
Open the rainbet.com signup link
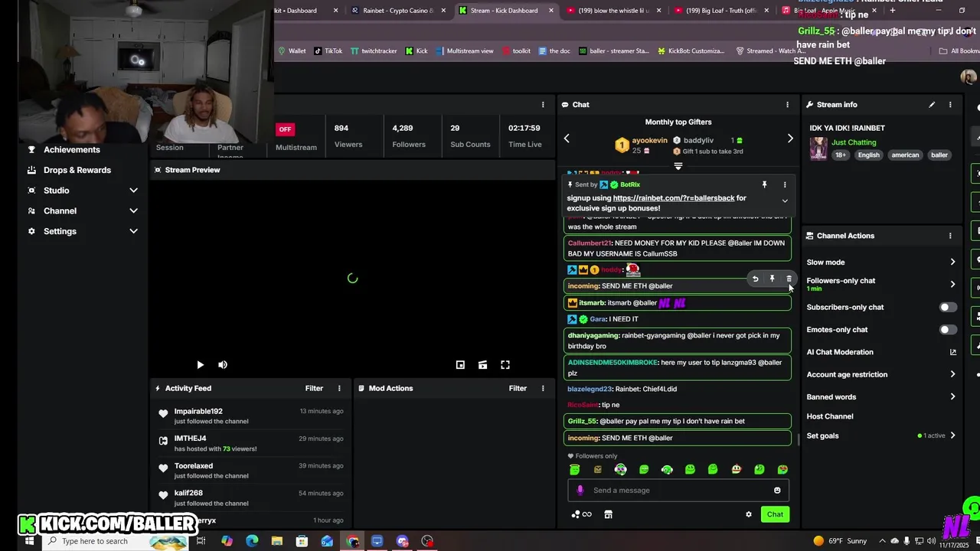tap(674, 198)
